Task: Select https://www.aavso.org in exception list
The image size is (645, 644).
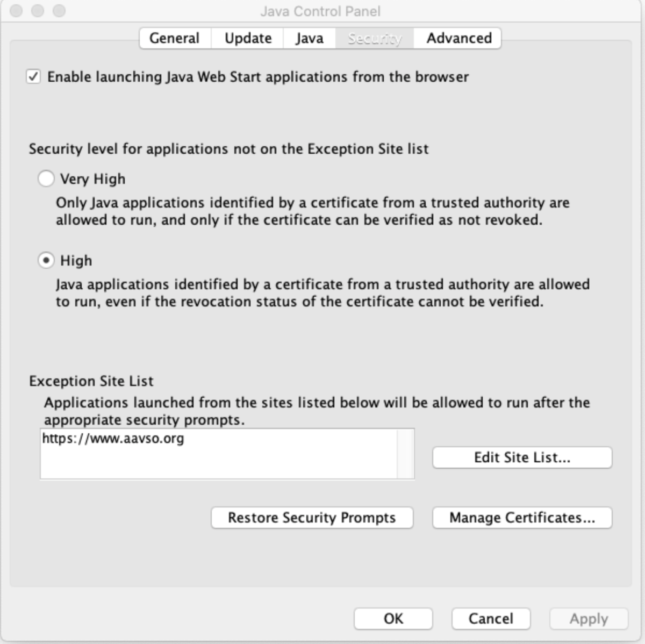Action: [x=113, y=439]
